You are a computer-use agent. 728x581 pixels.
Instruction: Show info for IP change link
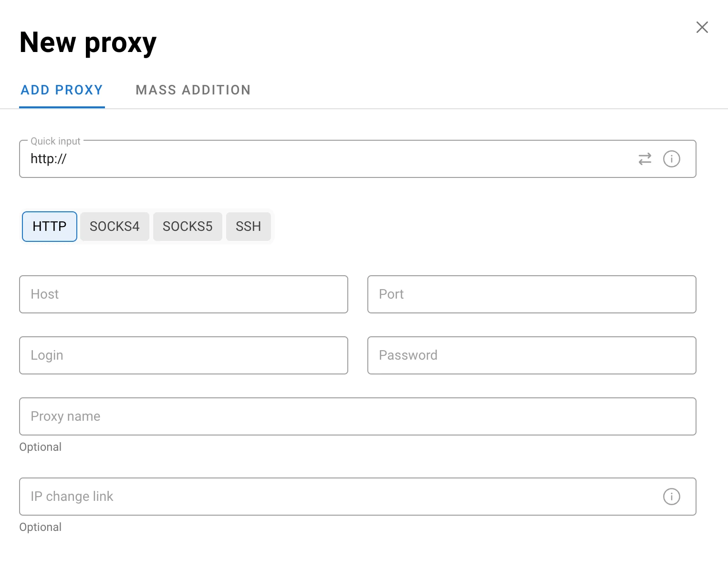click(672, 497)
